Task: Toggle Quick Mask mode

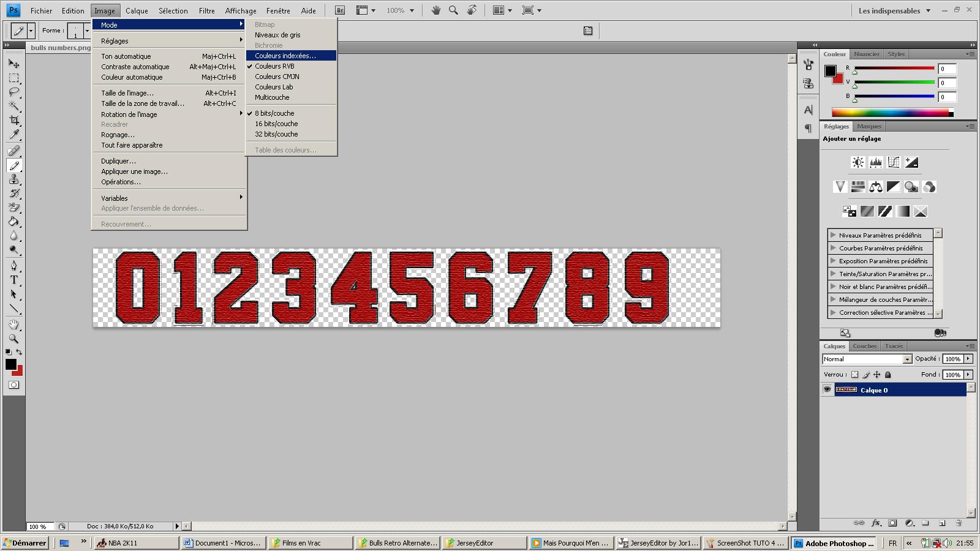Action: [x=13, y=384]
